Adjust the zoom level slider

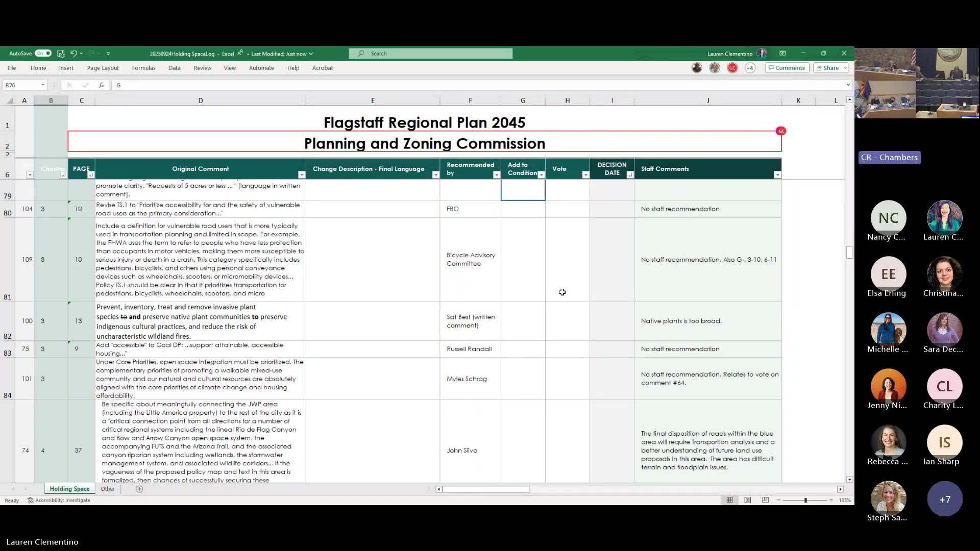(x=805, y=500)
